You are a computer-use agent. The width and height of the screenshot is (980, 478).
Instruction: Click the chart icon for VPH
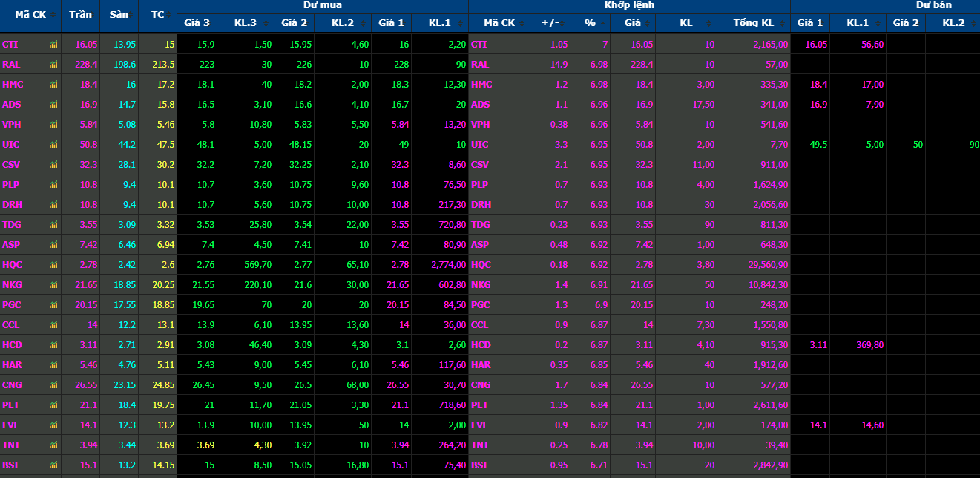53,125
